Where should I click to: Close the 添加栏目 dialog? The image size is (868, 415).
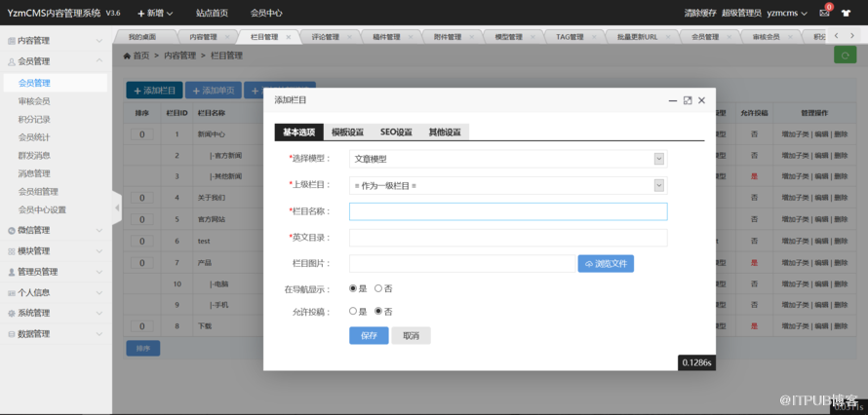click(x=701, y=100)
